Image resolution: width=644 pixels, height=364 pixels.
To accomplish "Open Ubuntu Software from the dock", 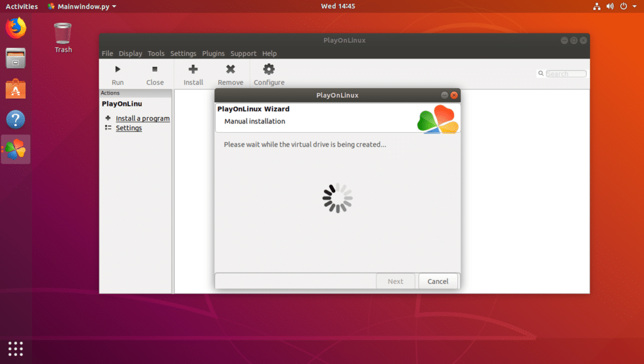I will pyautogui.click(x=16, y=89).
